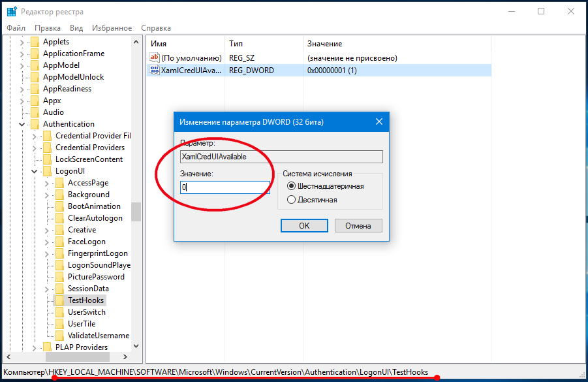Image resolution: width=588 pixels, height=382 pixels.
Task: Click the (По умолчанию) value row
Action: pos(318,57)
